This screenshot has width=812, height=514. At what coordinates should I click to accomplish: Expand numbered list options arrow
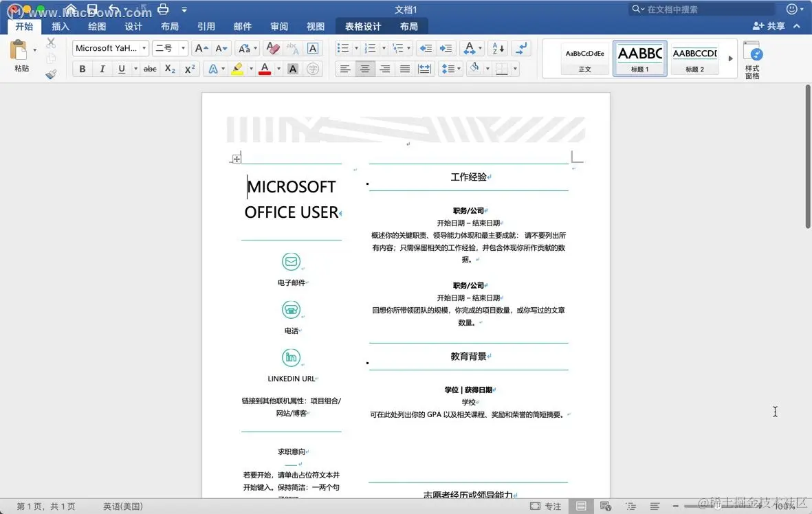pyautogui.click(x=384, y=48)
